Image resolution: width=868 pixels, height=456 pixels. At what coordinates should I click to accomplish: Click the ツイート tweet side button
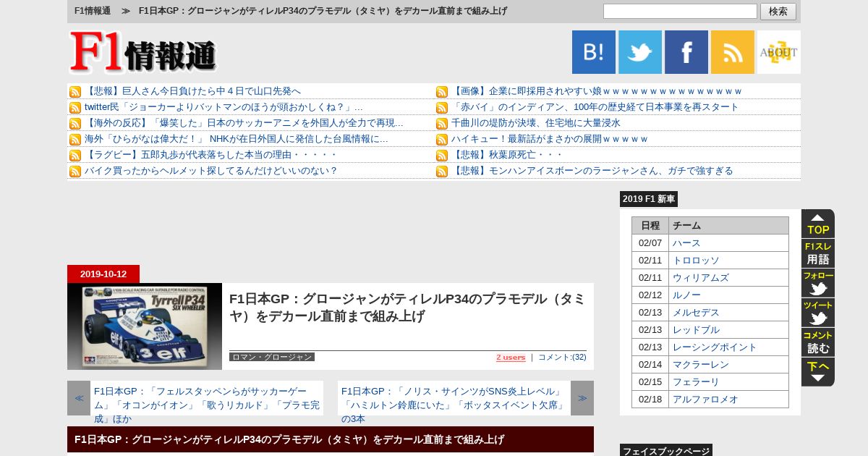818,313
